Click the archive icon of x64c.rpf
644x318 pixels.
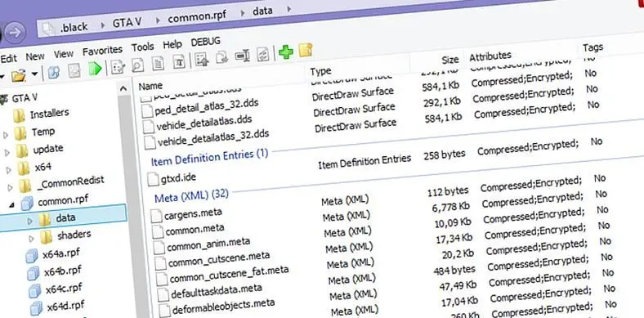[x=35, y=291]
